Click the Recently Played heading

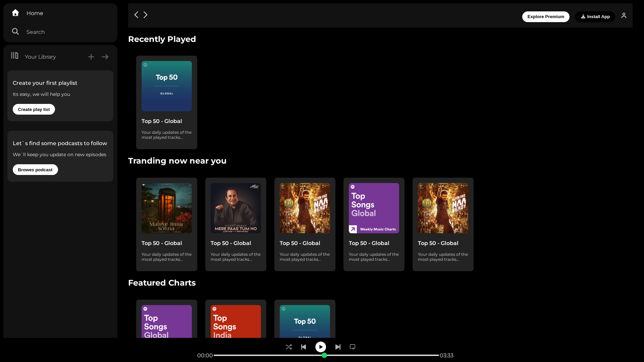162,39
